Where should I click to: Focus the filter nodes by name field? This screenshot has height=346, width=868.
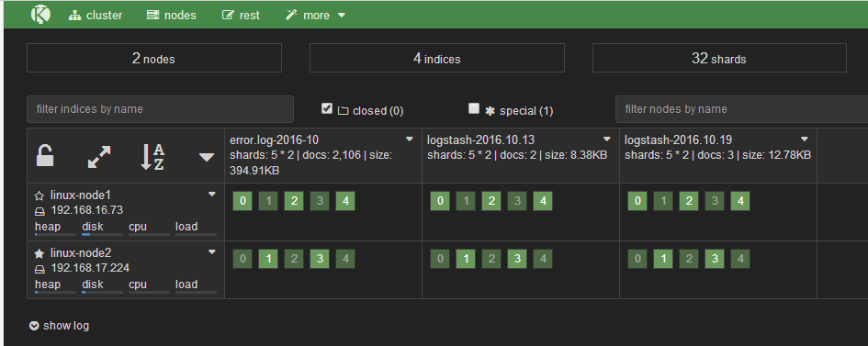pyautogui.click(x=742, y=109)
